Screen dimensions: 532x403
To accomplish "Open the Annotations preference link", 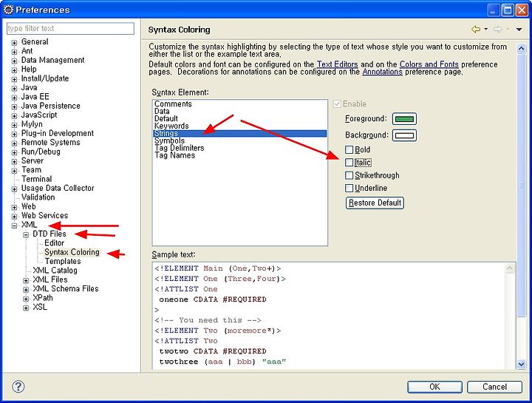I will (x=383, y=72).
